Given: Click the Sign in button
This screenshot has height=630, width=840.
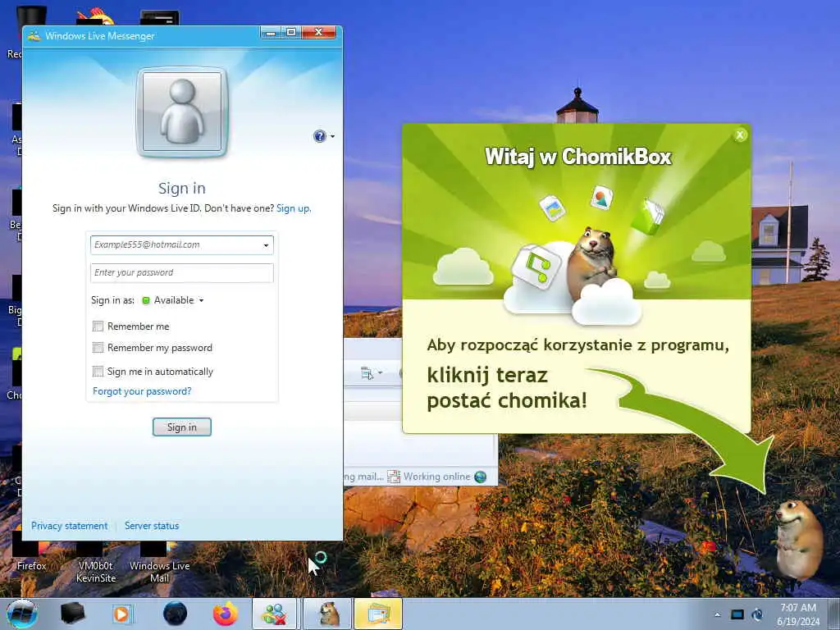Looking at the screenshot, I should 182,427.
